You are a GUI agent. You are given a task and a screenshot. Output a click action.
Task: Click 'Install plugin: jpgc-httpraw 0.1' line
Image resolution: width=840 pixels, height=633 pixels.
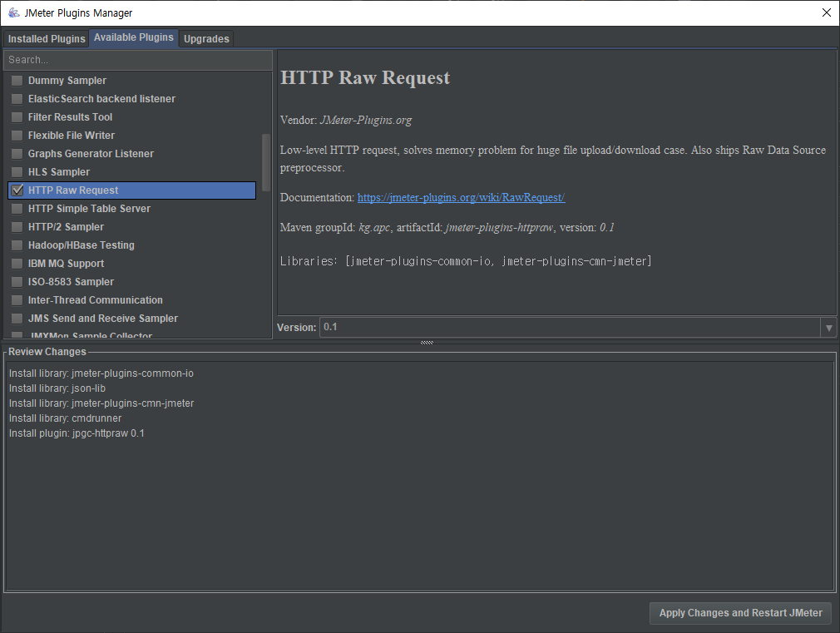[x=77, y=433]
